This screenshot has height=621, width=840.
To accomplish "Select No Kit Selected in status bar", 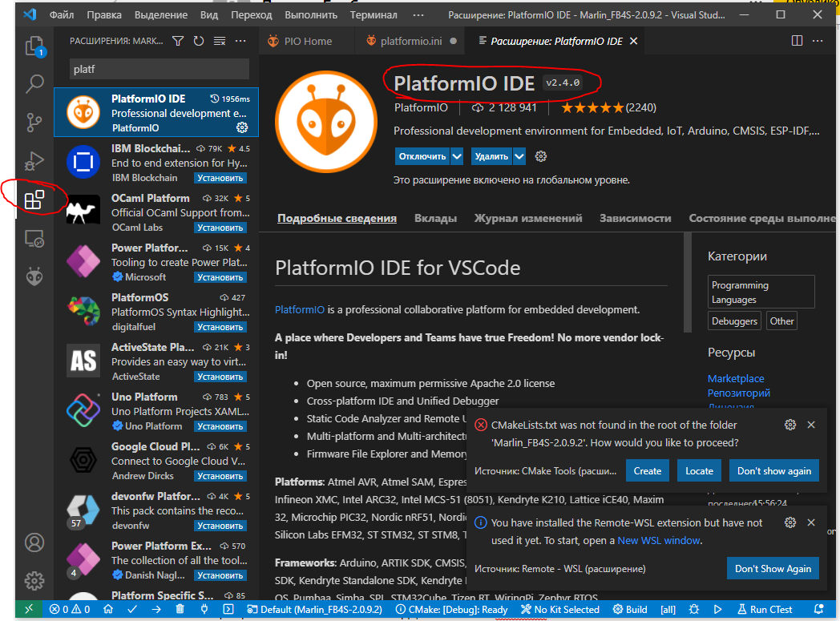I will pos(560,609).
